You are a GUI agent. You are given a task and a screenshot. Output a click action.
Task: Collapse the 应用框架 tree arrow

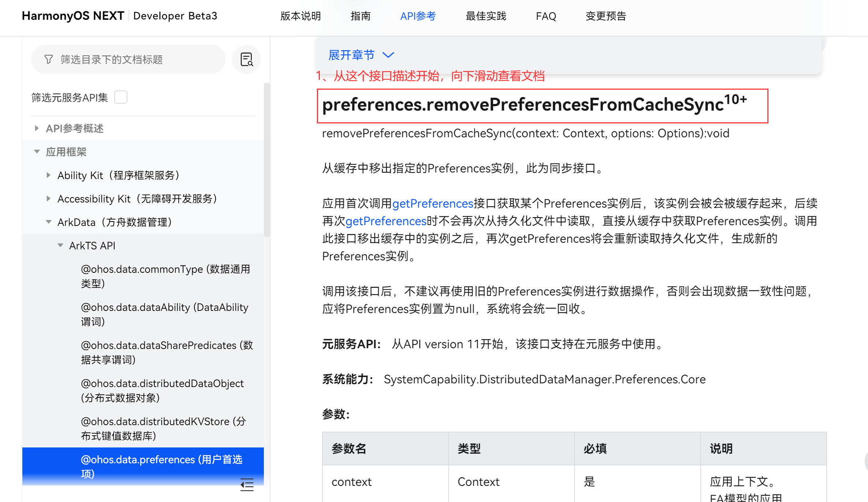(x=37, y=152)
